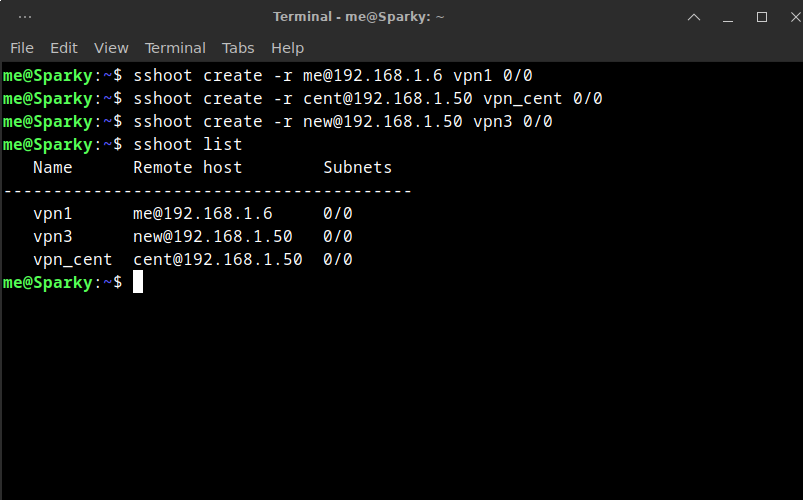Click the cursor block at the last prompt
803x500 pixels.
point(138,283)
